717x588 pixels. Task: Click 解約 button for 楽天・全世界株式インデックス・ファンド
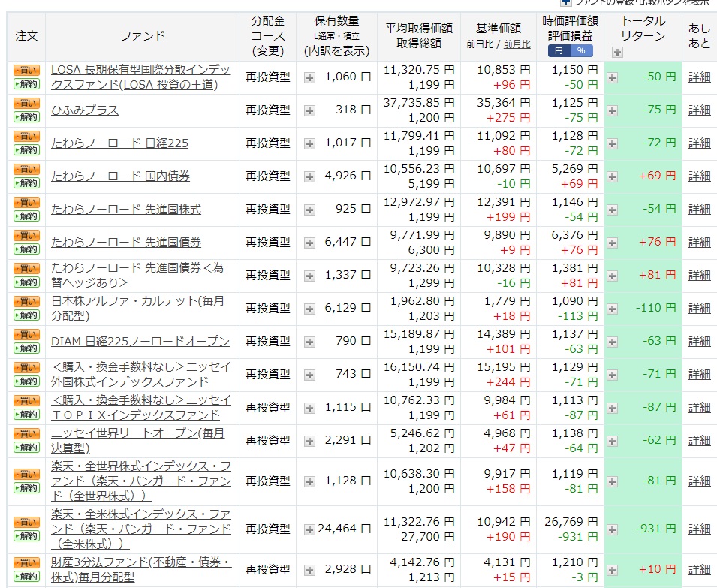tap(26, 488)
